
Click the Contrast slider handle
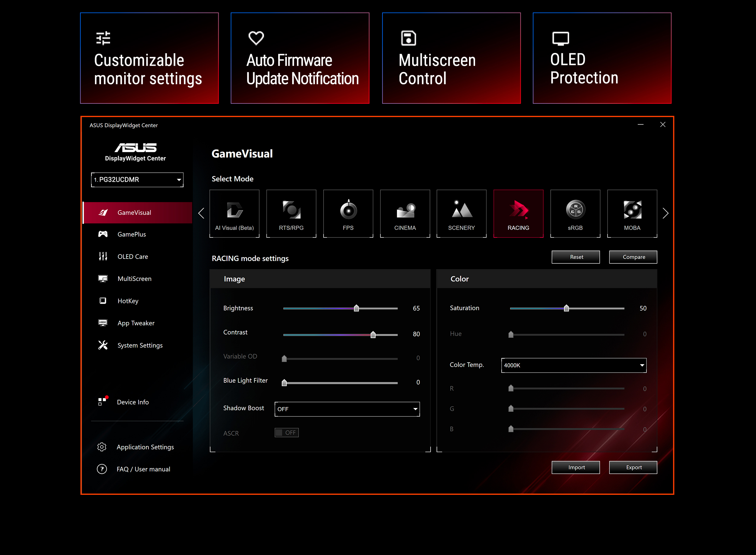coord(373,334)
